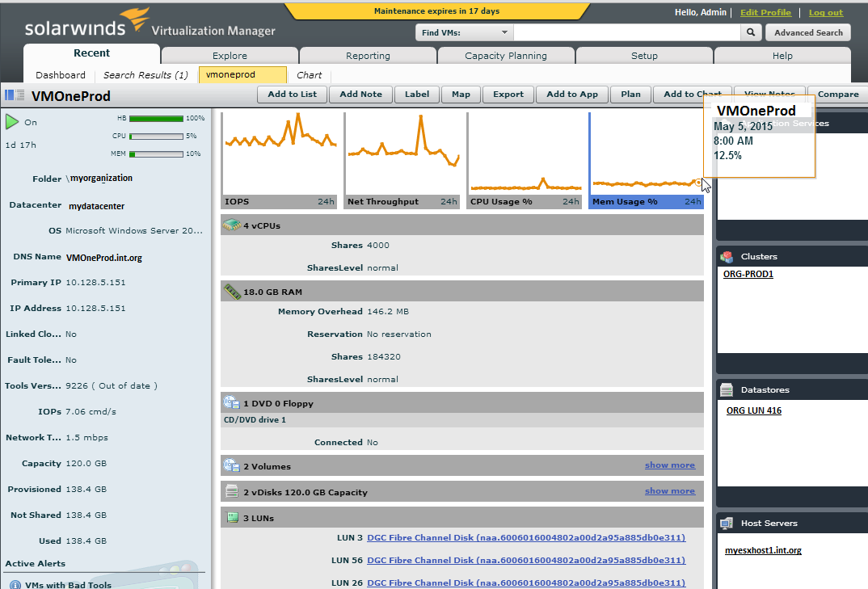Viewport: 868px width, 589px height.
Task: Open the Reporting tab
Action: (368, 56)
